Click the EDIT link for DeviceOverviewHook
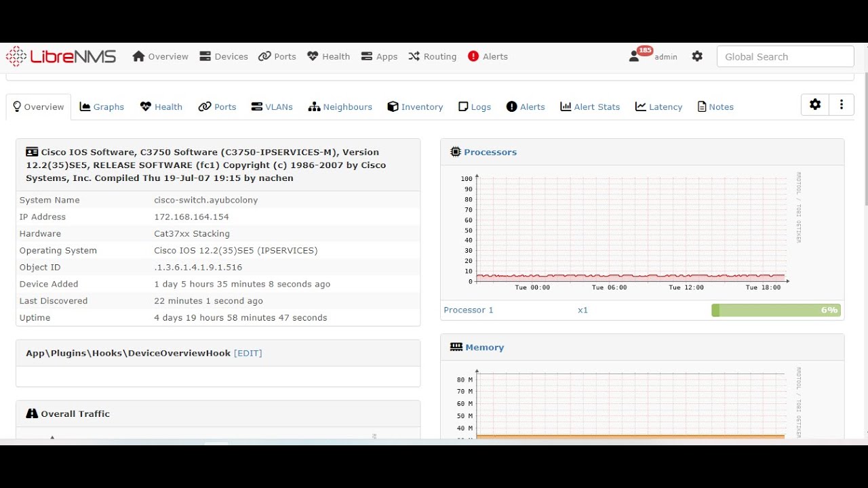Screen dimensions: 868x488 248,353
